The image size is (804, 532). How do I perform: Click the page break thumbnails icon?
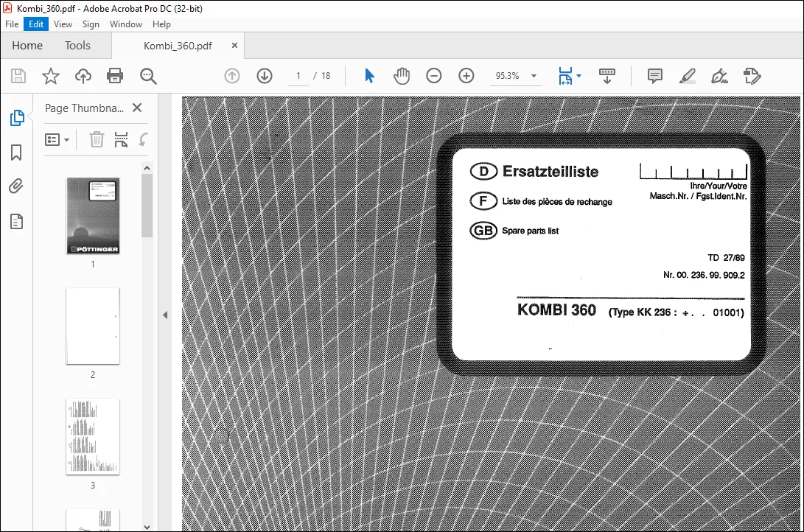[x=121, y=139]
